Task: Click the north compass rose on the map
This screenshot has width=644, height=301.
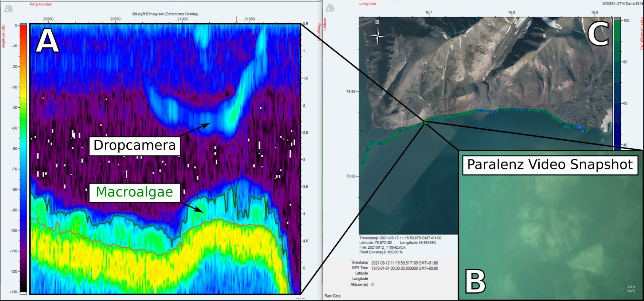Action: click(377, 35)
